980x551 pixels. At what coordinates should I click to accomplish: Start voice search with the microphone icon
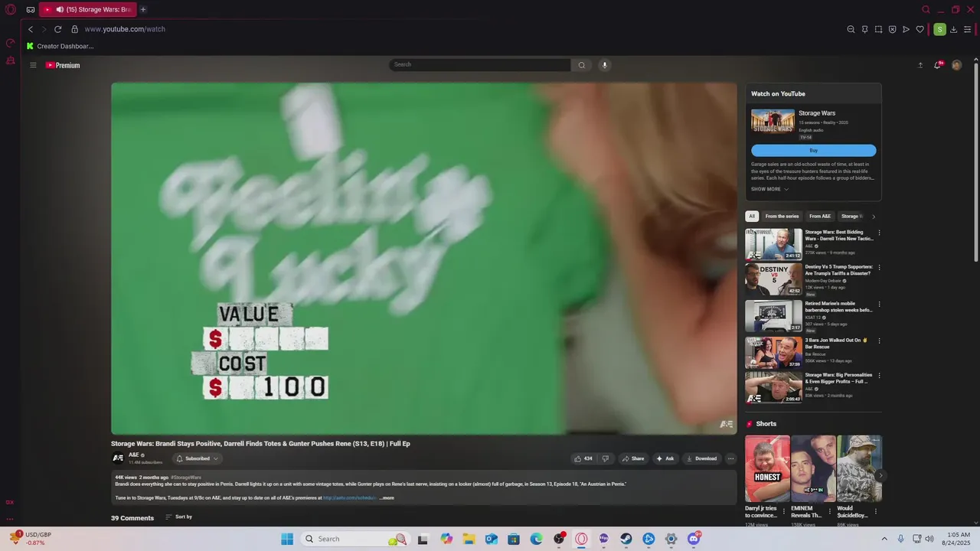click(605, 65)
